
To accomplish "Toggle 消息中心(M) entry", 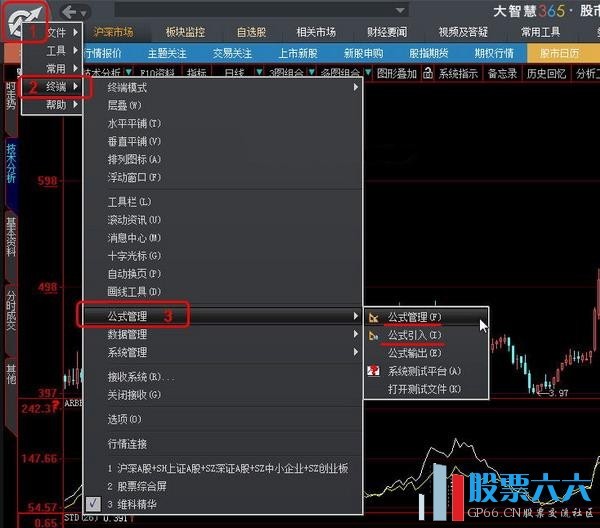I will (x=134, y=238).
